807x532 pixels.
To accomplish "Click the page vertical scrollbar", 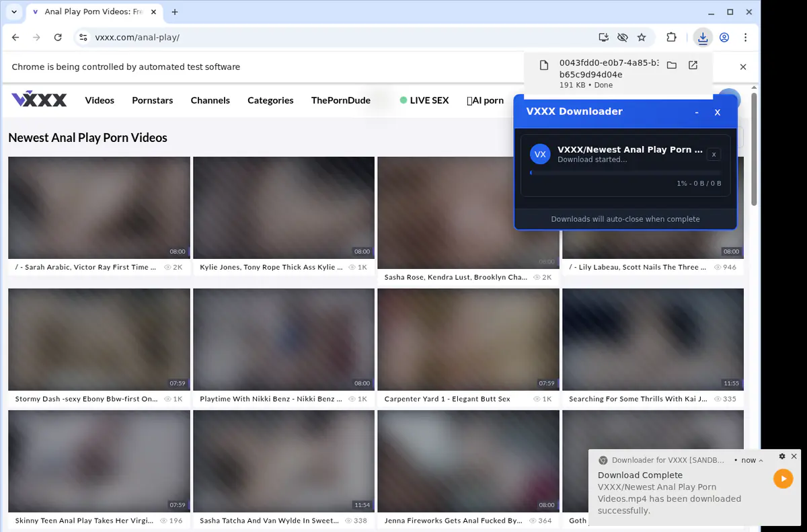I will point(755,150).
